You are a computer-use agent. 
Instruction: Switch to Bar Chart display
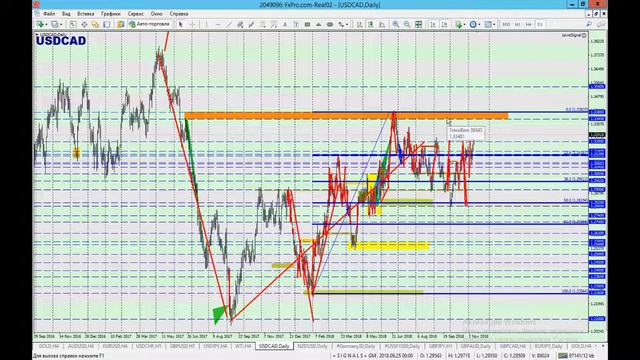[x=360, y=24]
